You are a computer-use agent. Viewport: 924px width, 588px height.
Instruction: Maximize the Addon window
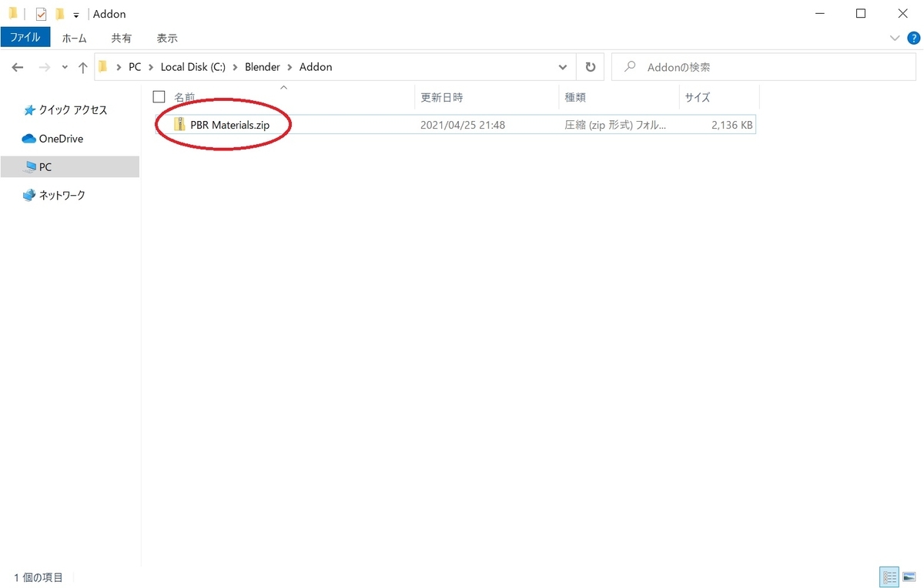pos(861,13)
